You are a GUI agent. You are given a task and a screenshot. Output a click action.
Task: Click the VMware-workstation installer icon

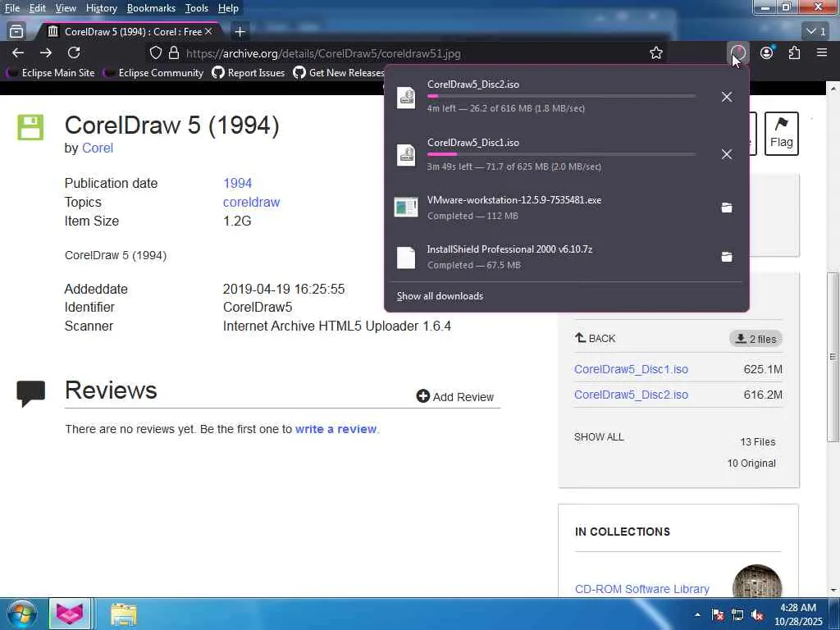pos(406,208)
